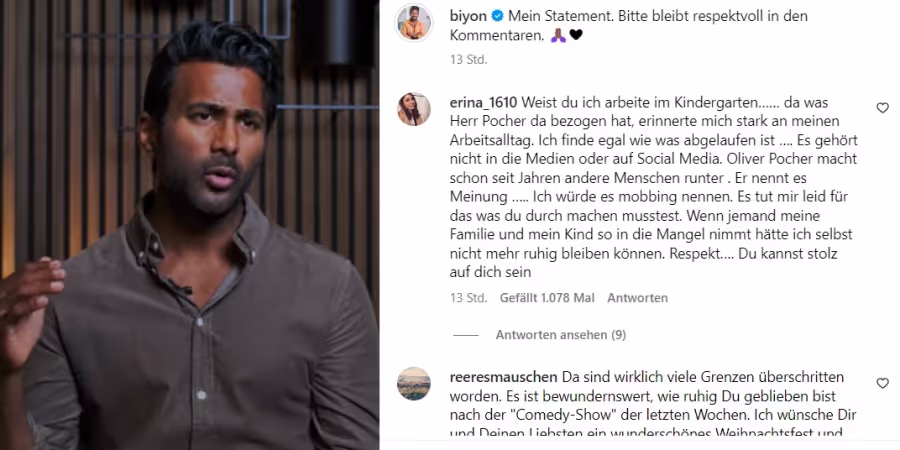
Task: Open the 13 Std. timestamp under caption
Action: click(468, 60)
